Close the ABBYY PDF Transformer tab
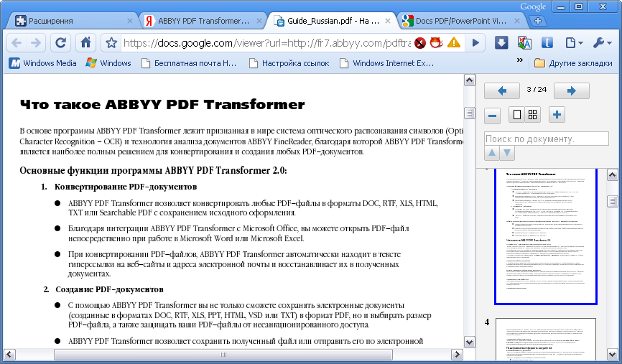 point(259,21)
